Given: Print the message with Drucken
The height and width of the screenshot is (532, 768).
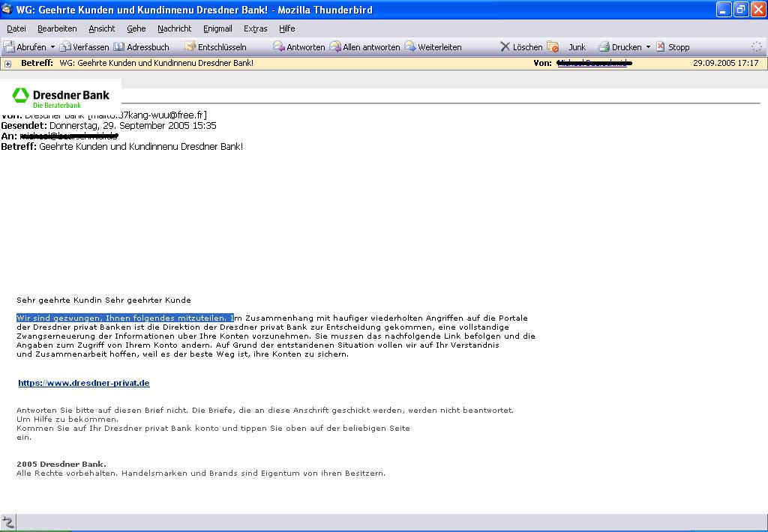Looking at the screenshot, I should coord(620,47).
